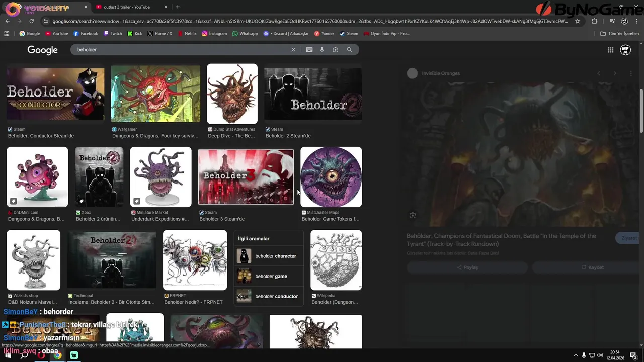
Task: Click Paylaş share button in preview panel
Action: click(x=467, y=267)
